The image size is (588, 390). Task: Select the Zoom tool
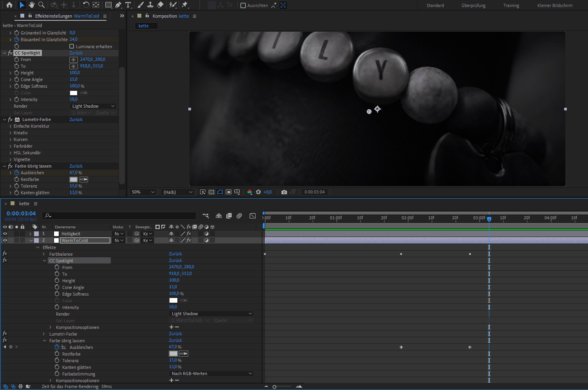41,5
